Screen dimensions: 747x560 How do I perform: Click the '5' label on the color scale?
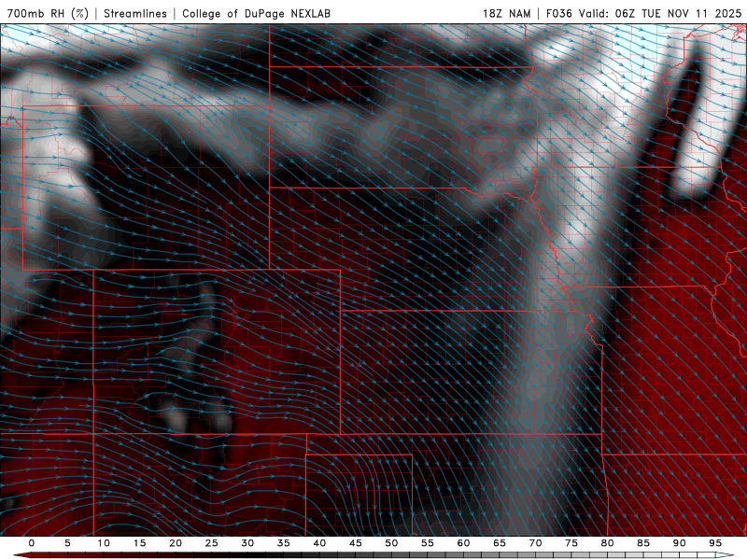[67, 543]
